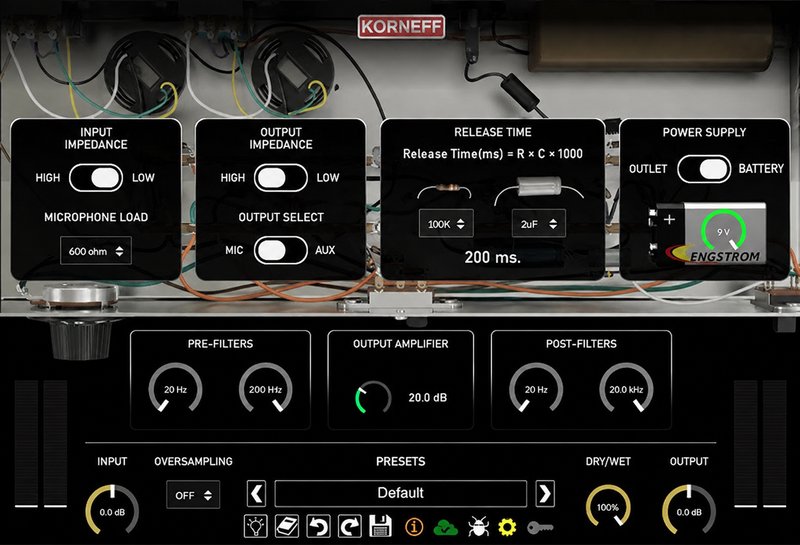Go to previous preset arrow
This screenshot has height=545, width=800.
click(256, 493)
